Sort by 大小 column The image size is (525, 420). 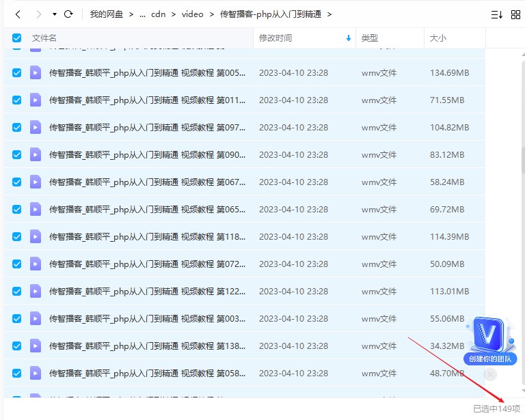pos(437,38)
